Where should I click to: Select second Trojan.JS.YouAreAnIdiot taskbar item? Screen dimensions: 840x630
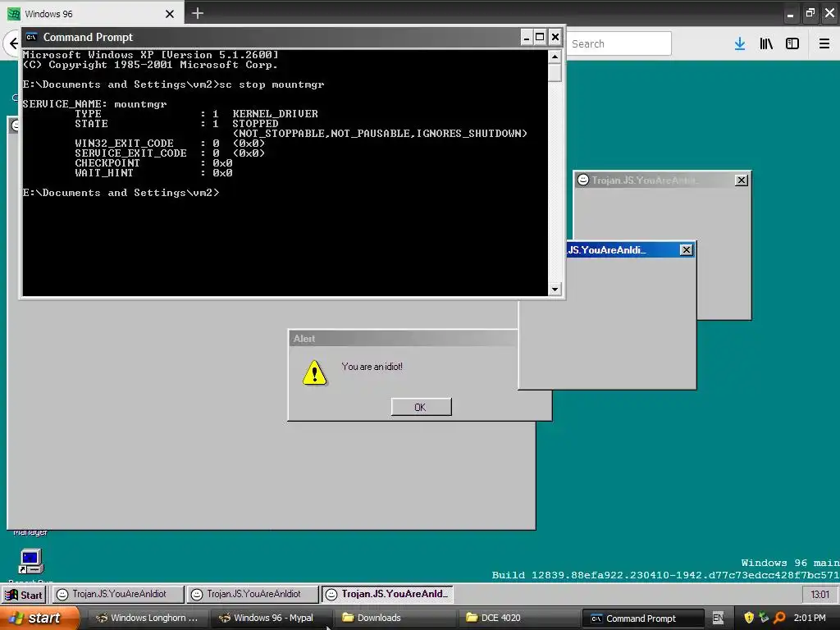(253, 594)
